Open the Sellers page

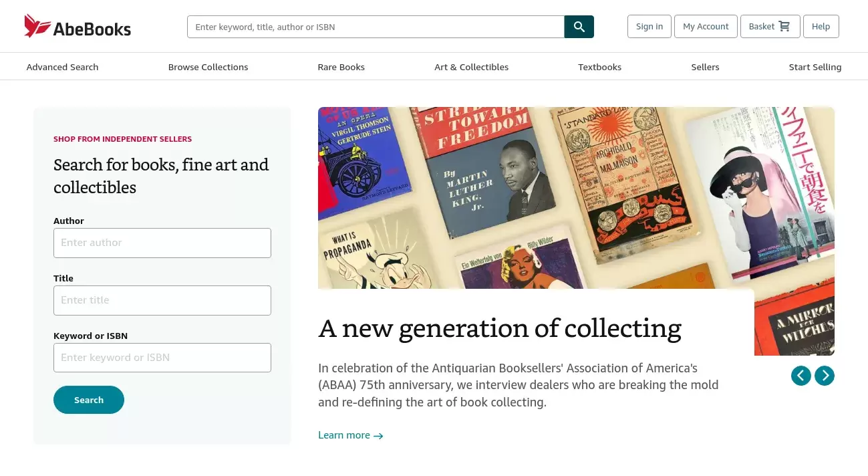pyautogui.click(x=705, y=67)
